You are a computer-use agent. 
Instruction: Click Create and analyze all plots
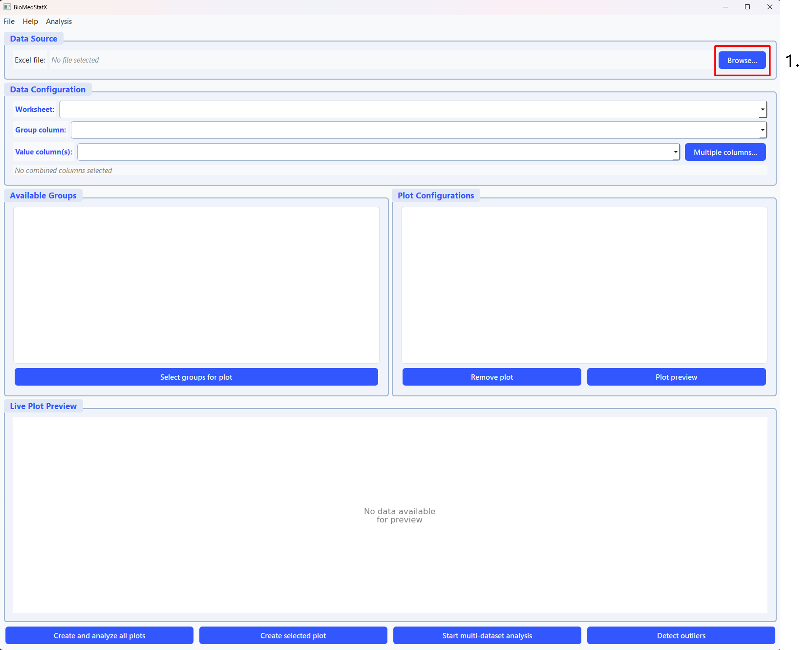click(x=99, y=635)
